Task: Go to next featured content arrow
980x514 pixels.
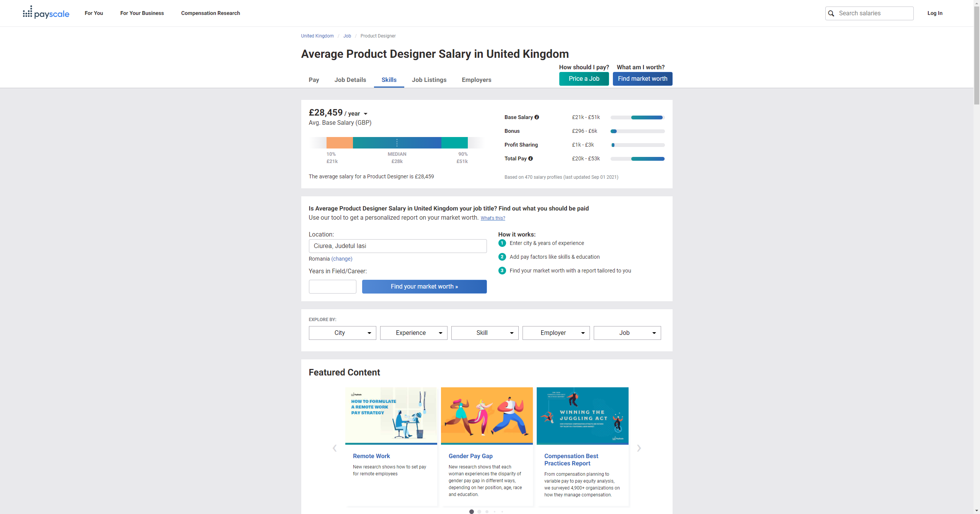Action: click(x=639, y=448)
